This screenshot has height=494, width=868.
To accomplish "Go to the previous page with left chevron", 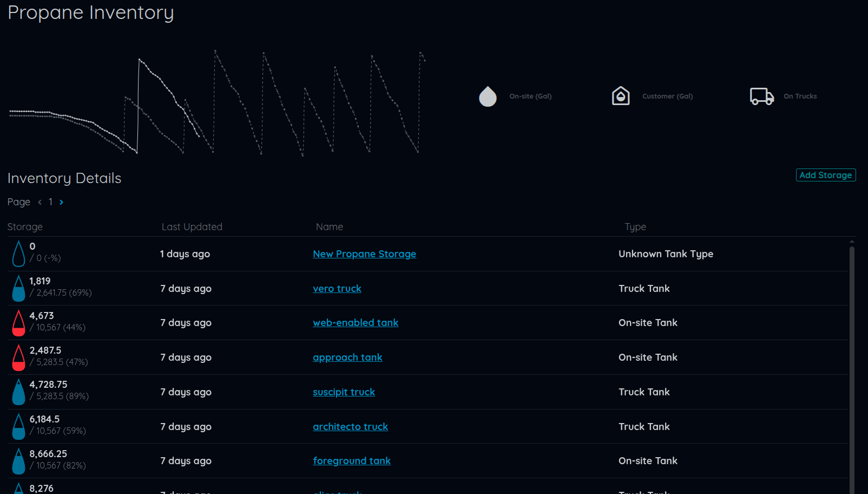I will click(x=40, y=202).
